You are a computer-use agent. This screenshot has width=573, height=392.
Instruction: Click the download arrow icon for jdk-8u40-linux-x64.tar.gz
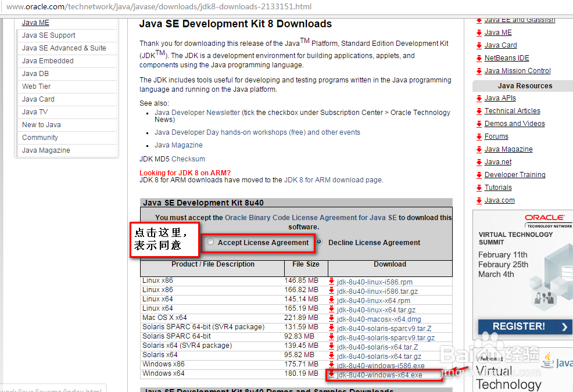pyautogui.click(x=331, y=310)
